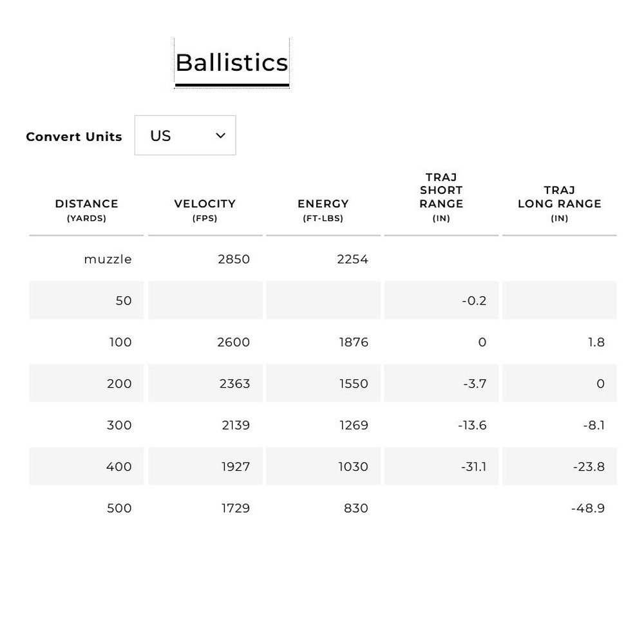The width and height of the screenshot is (644, 644).
Task: Click the Traj Short Range column header
Action: 442,197
